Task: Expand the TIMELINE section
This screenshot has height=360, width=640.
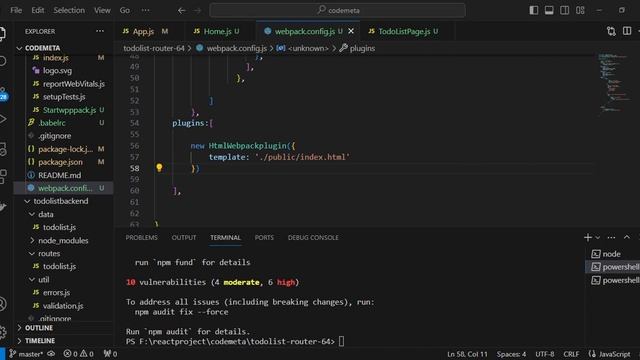Action: 40,340
